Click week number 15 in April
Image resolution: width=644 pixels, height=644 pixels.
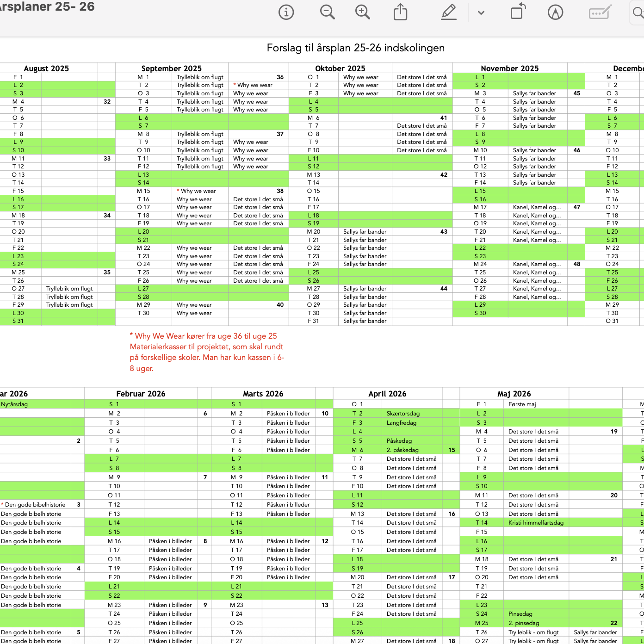point(452,450)
